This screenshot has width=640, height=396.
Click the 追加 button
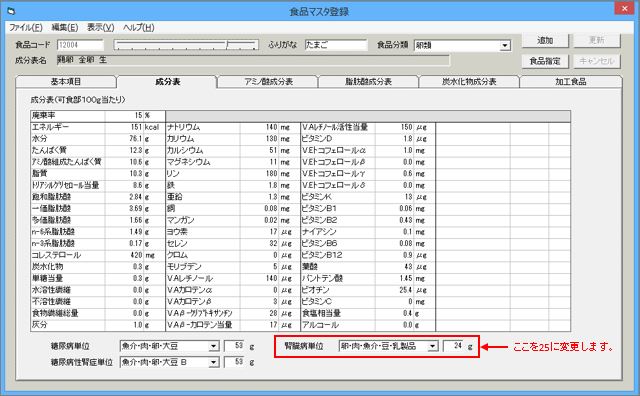click(x=544, y=40)
